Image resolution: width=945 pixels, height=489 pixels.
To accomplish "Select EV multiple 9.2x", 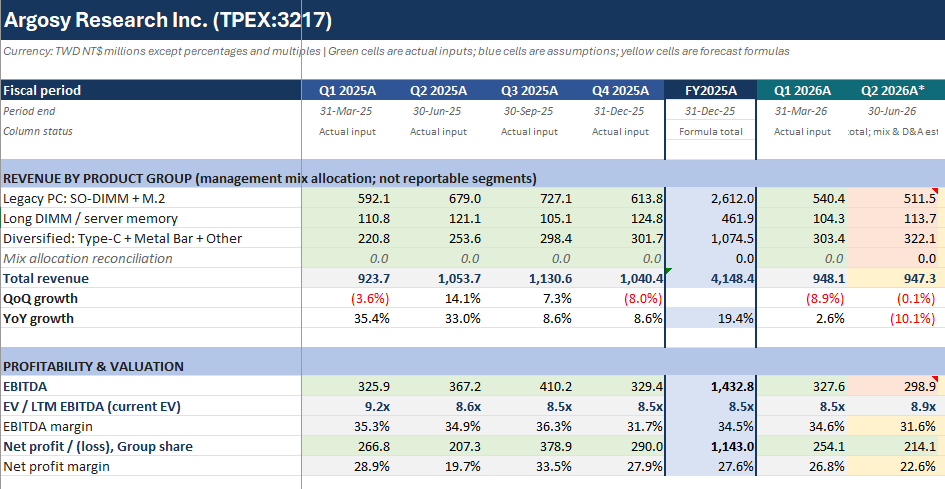I will tap(347, 406).
